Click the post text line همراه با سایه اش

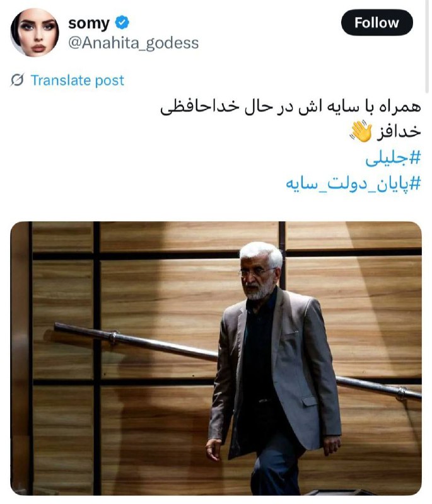click(291, 107)
